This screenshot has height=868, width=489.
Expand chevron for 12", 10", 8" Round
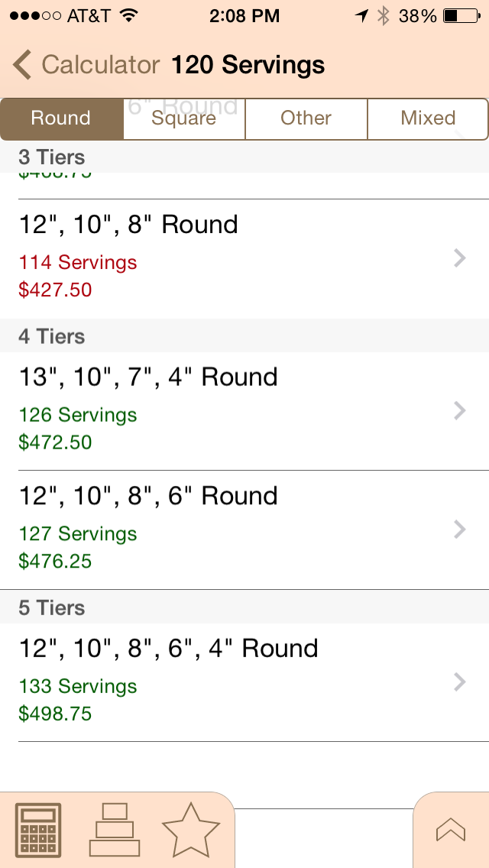[x=460, y=258]
